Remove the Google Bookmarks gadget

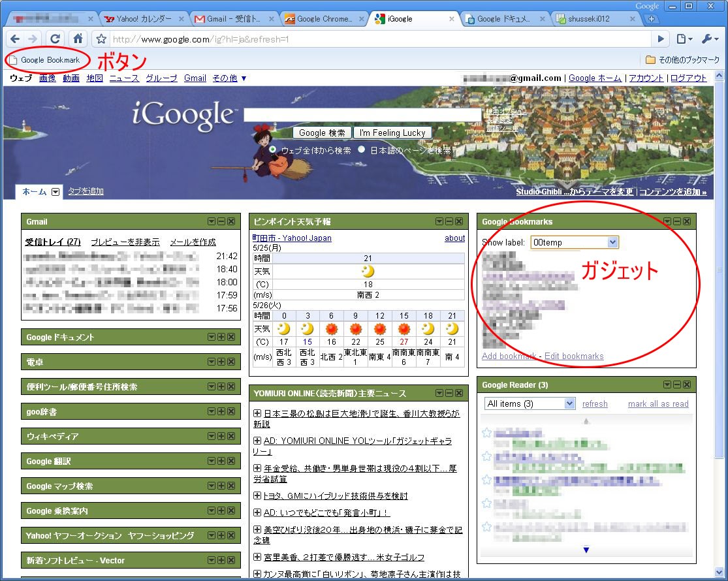coord(687,222)
